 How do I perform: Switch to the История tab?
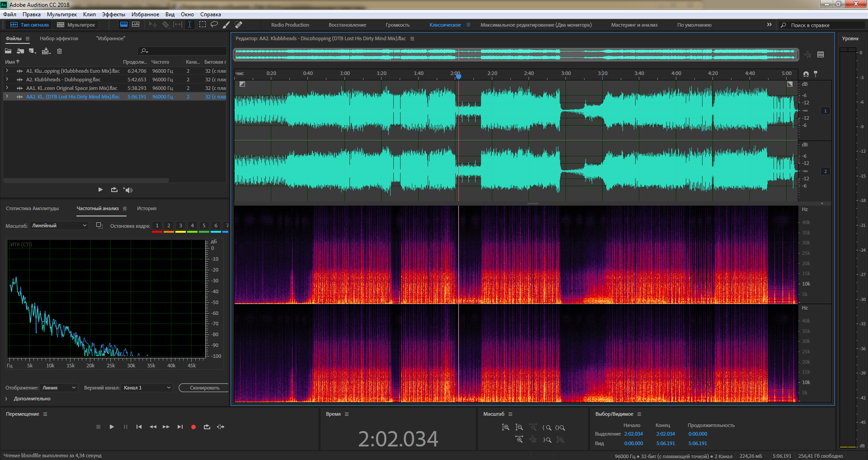tap(147, 208)
